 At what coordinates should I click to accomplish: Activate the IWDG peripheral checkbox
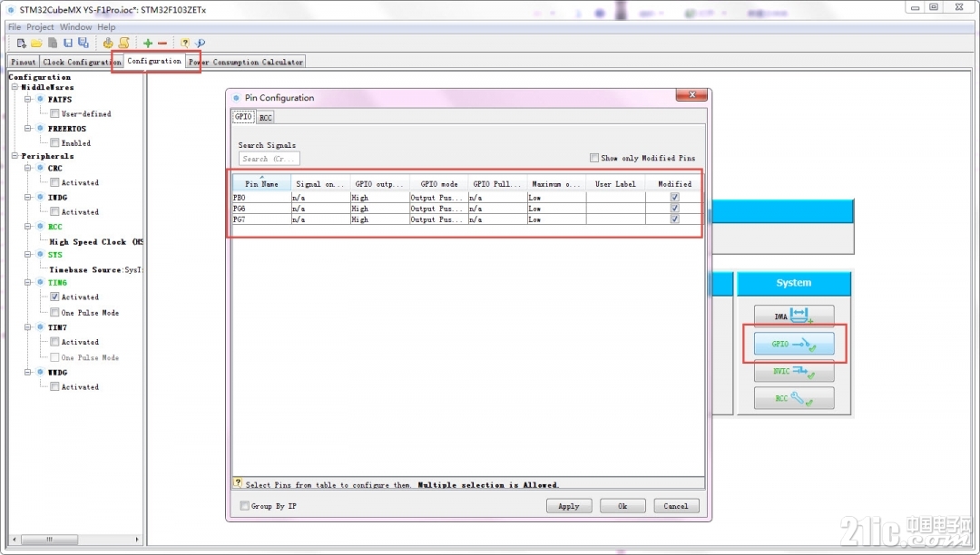pos(55,211)
